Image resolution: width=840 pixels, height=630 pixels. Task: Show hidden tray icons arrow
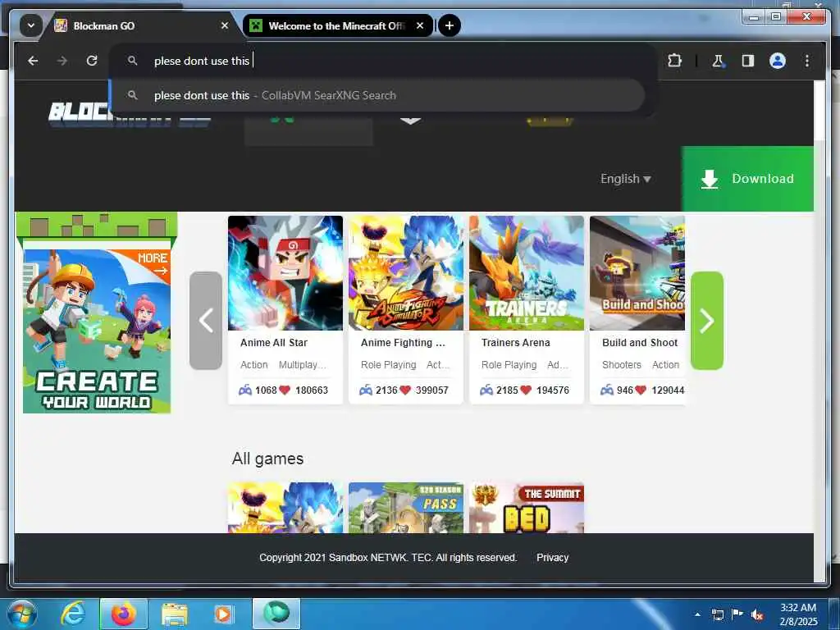pyautogui.click(x=697, y=614)
